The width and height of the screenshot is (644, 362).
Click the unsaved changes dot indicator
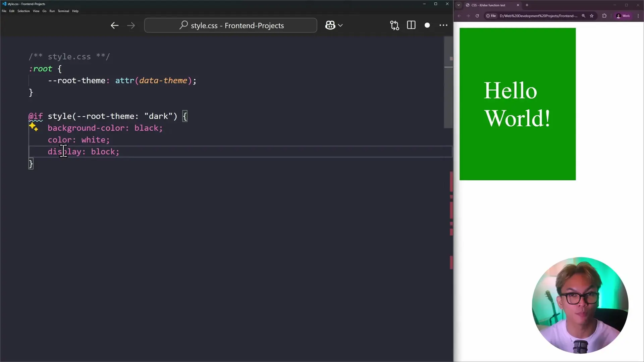[x=427, y=25]
